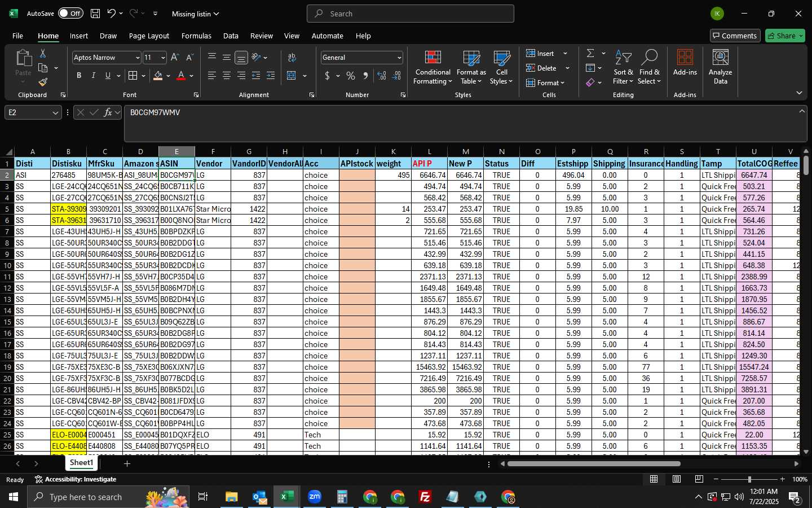Select the Sheet1 tab
Screen dimensions: 812x508
click(x=81, y=463)
